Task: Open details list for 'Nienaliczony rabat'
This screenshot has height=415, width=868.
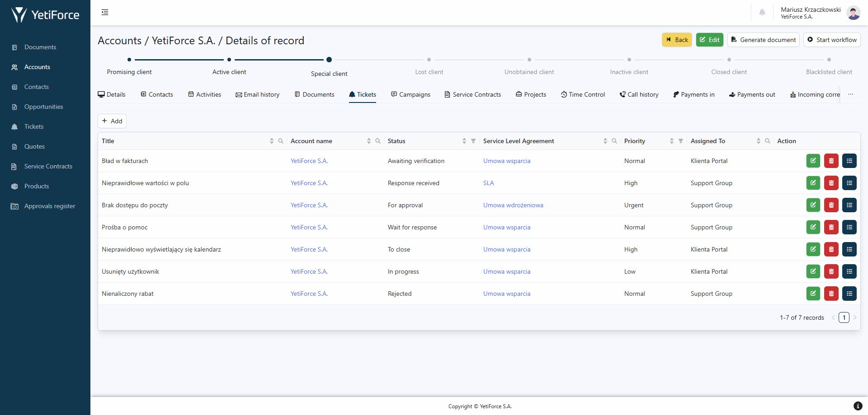Action: coord(849,294)
